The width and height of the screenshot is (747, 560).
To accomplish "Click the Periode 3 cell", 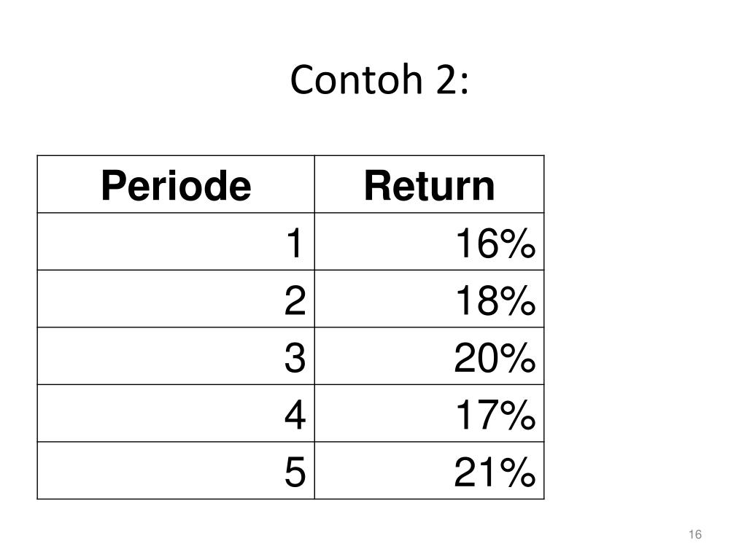I will pyautogui.click(x=176, y=356).
